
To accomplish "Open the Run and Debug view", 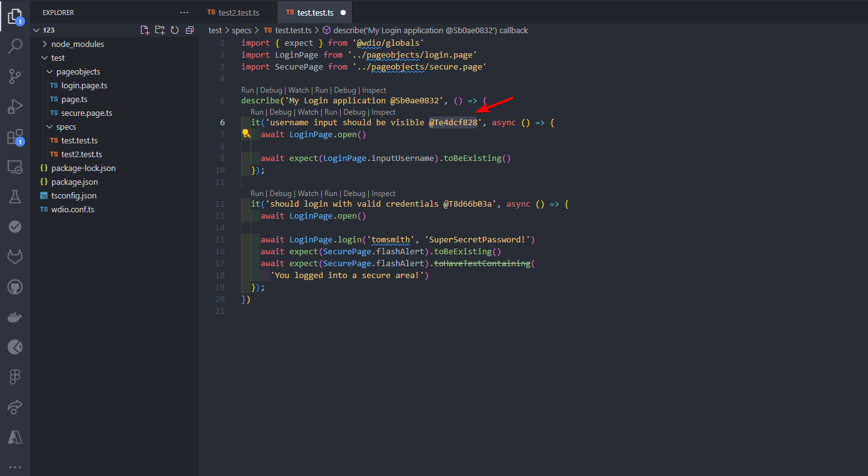I will pos(15,105).
